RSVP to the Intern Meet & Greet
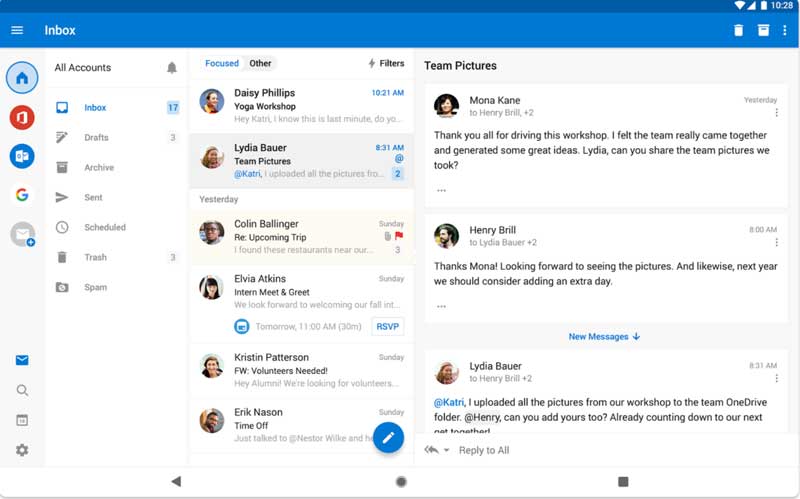 pyautogui.click(x=387, y=327)
